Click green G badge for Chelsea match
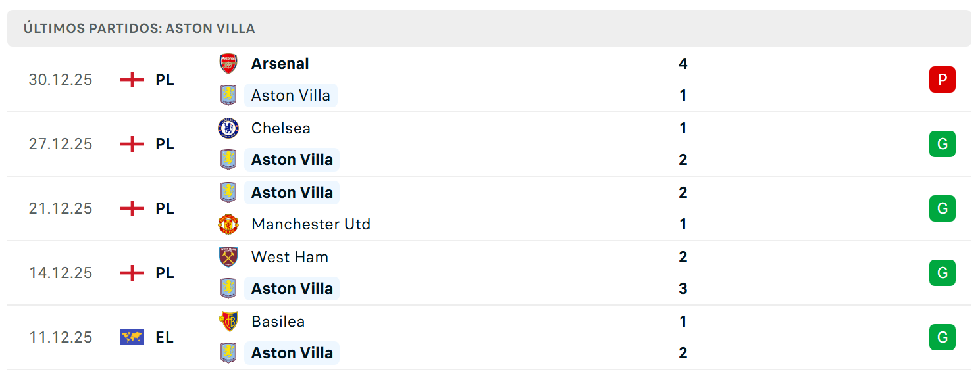The image size is (980, 382). 942,144
